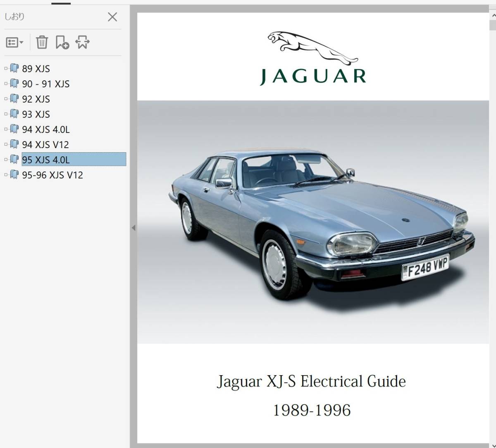
Task: Collapse the side panel using the arrow handle
Action: (x=133, y=228)
